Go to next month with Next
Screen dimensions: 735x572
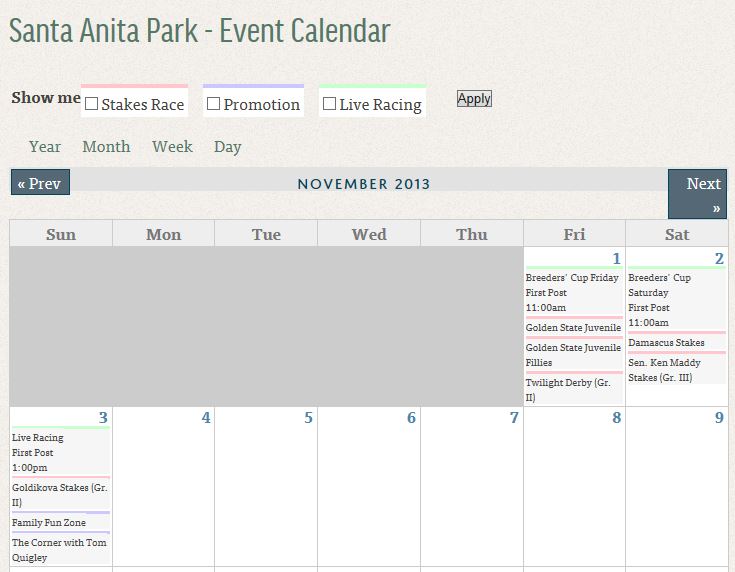tap(698, 194)
